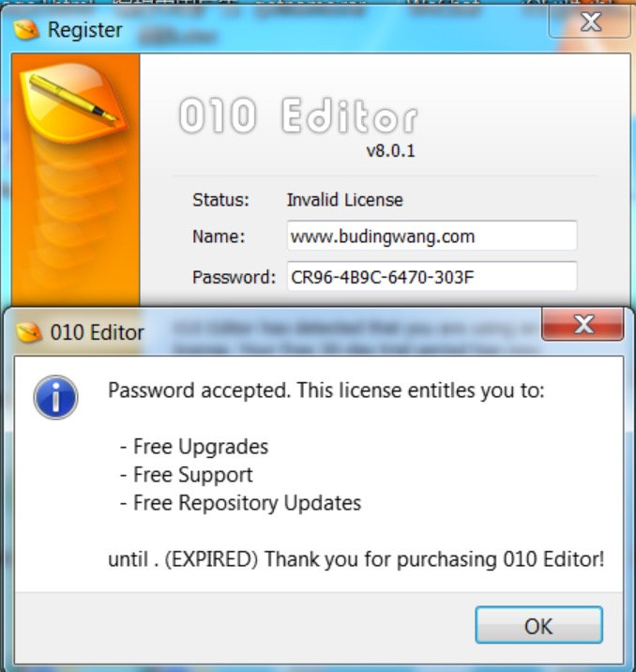This screenshot has height=672, width=636.
Task: Click the Register title bar text
Action: 84,30
